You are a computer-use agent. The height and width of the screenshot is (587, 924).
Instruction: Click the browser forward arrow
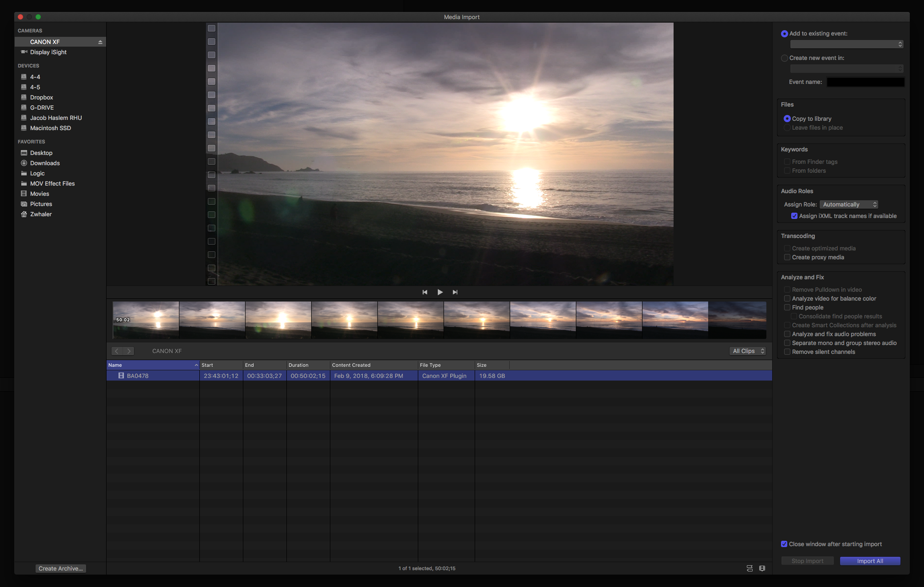[x=128, y=351]
